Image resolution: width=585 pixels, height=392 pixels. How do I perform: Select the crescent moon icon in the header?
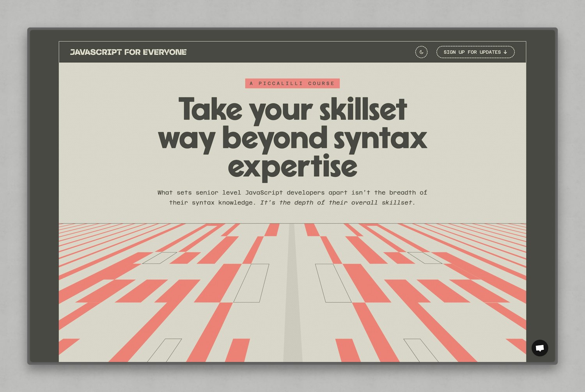[422, 52]
